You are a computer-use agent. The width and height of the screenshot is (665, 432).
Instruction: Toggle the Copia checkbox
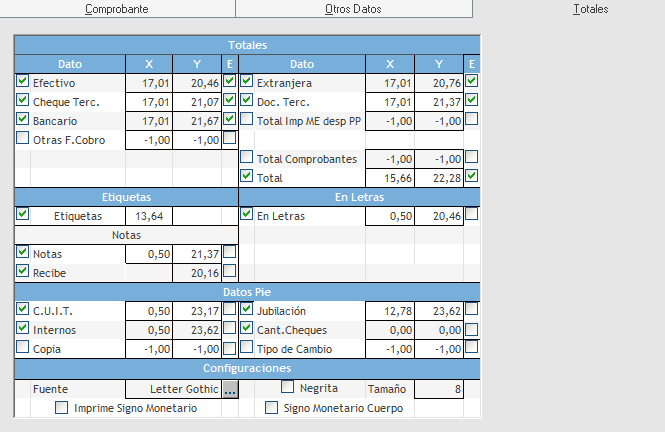[x=23, y=347]
